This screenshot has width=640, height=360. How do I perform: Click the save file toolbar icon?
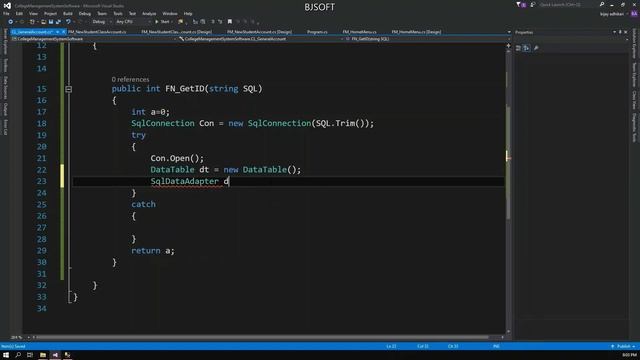(x=51, y=22)
